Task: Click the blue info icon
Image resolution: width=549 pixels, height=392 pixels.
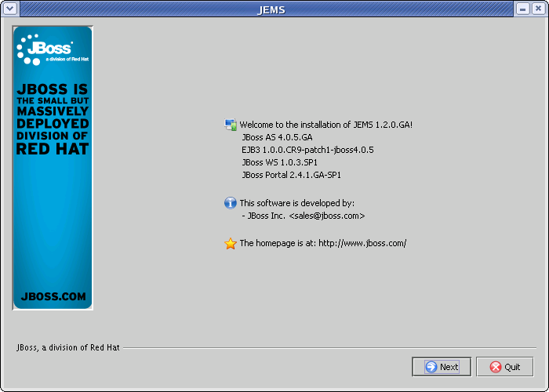Action: coord(230,202)
